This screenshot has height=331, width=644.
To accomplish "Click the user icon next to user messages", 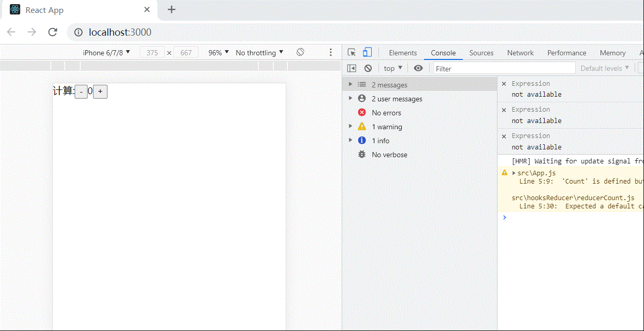I will coord(362,98).
